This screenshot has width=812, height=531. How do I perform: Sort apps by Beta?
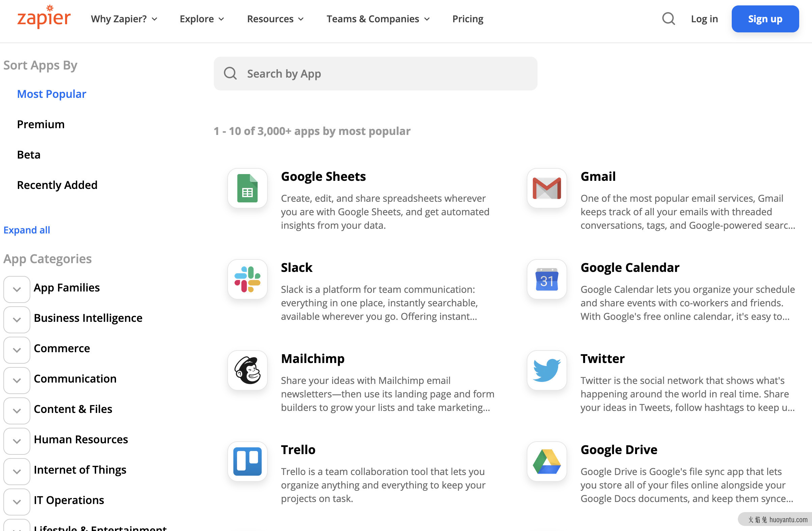[x=29, y=155]
